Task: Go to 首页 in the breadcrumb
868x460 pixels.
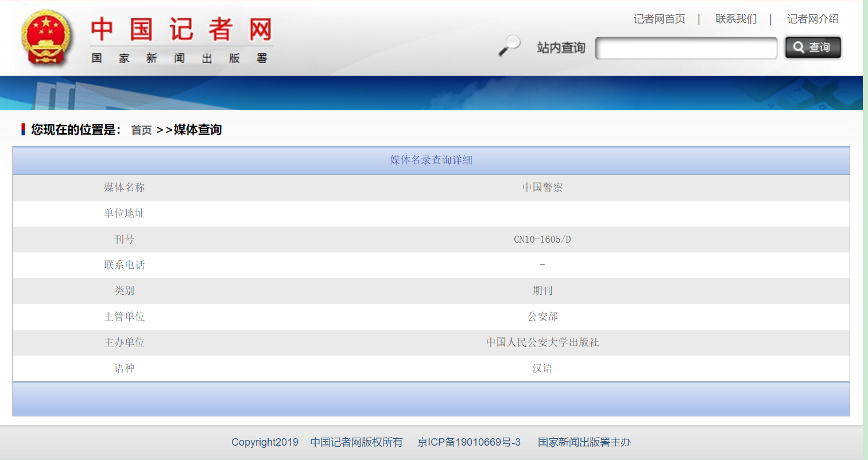Action: pyautogui.click(x=141, y=130)
